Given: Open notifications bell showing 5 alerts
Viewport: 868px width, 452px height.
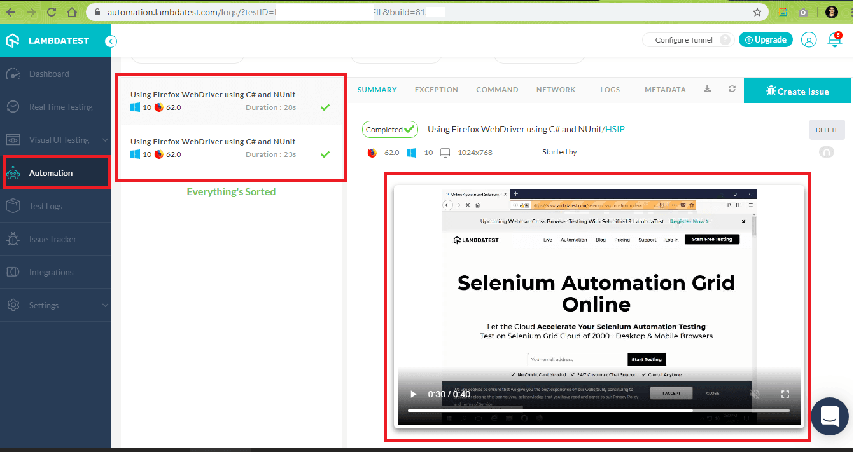Looking at the screenshot, I should [834, 39].
